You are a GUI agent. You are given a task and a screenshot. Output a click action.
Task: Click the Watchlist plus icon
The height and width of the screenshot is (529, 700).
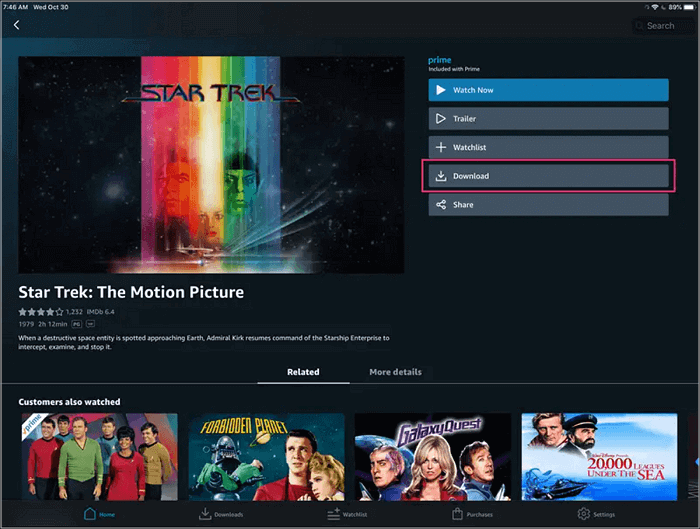click(441, 147)
